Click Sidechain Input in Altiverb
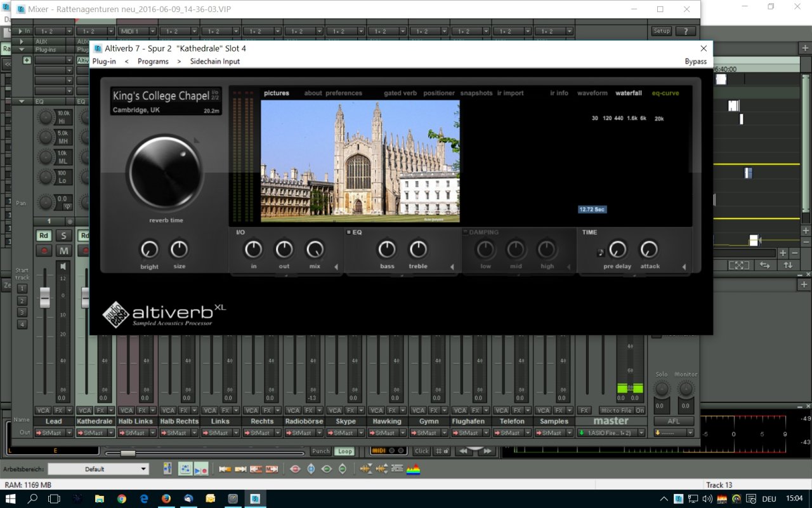 pos(215,62)
